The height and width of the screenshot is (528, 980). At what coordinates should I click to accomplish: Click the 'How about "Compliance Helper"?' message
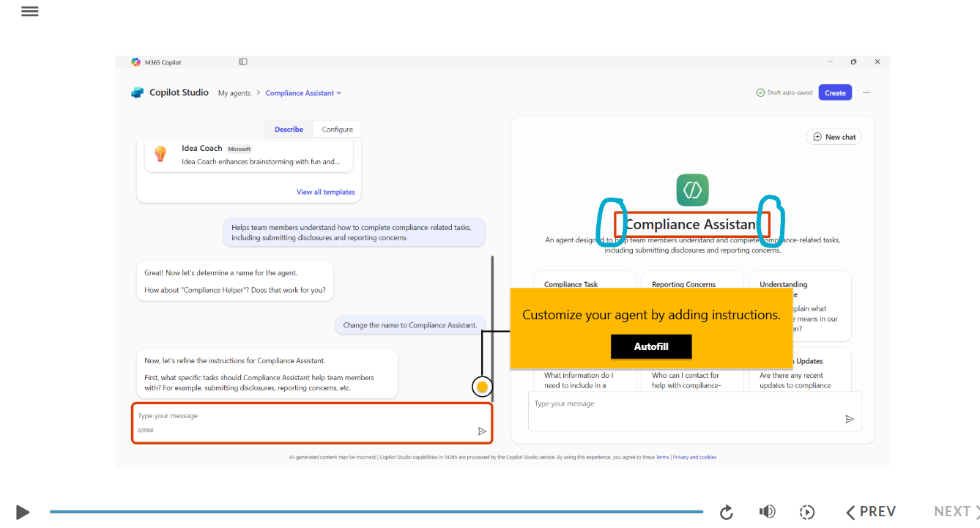pyautogui.click(x=234, y=290)
